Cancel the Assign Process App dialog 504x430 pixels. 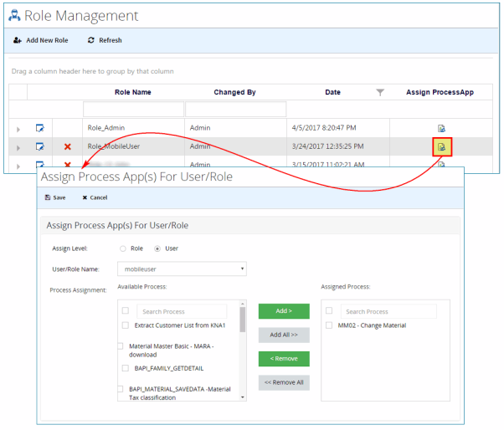tap(95, 197)
